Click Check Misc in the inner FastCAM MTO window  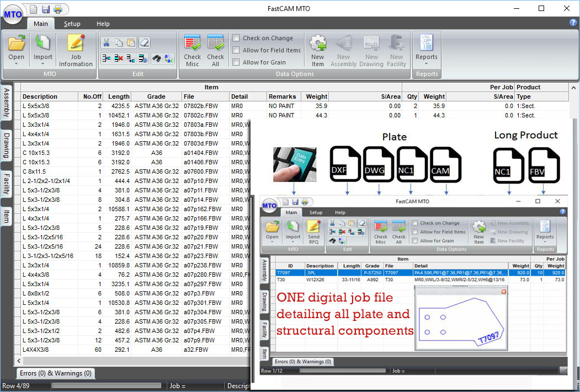click(381, 232)
